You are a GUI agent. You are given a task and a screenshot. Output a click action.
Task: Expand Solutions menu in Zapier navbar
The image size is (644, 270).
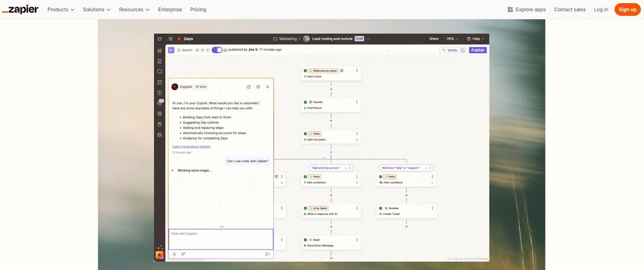pos(97,10)
